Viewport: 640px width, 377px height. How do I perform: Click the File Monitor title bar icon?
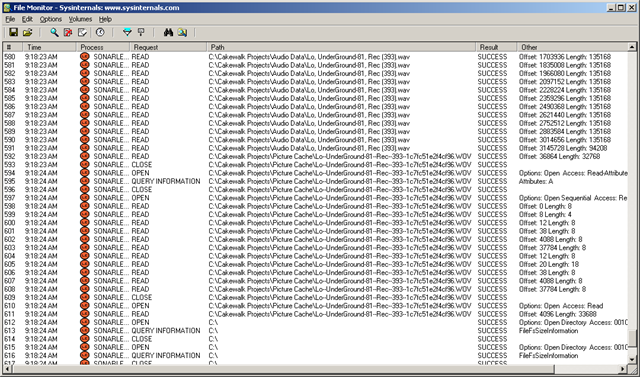(x=7, y=7)
